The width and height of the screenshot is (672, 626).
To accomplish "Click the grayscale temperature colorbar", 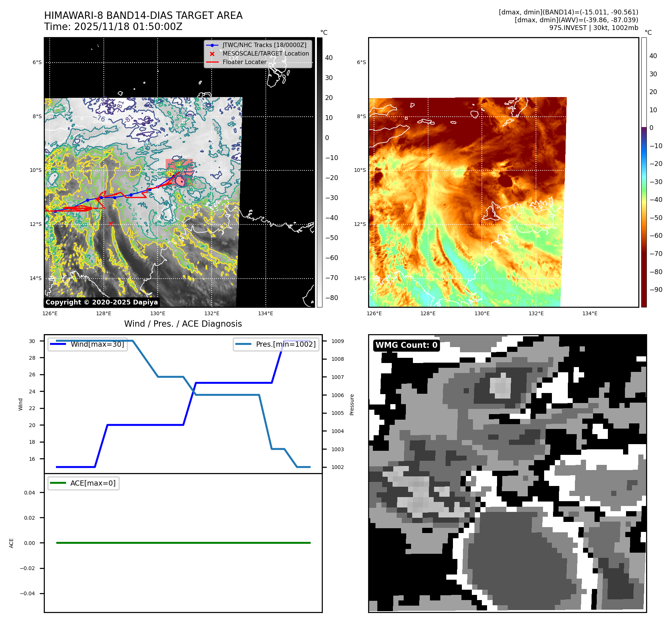I will (320, 172).
